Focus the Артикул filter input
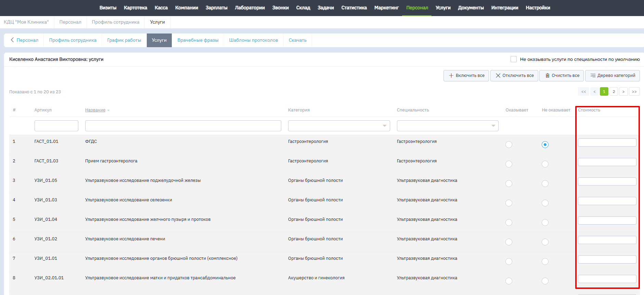This screenshot has width=644, height=295. click(x=56, y=126)
